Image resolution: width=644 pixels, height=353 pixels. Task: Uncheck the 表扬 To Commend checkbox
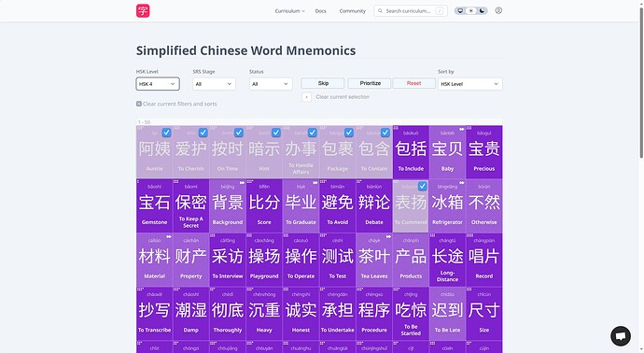[422, 186]
